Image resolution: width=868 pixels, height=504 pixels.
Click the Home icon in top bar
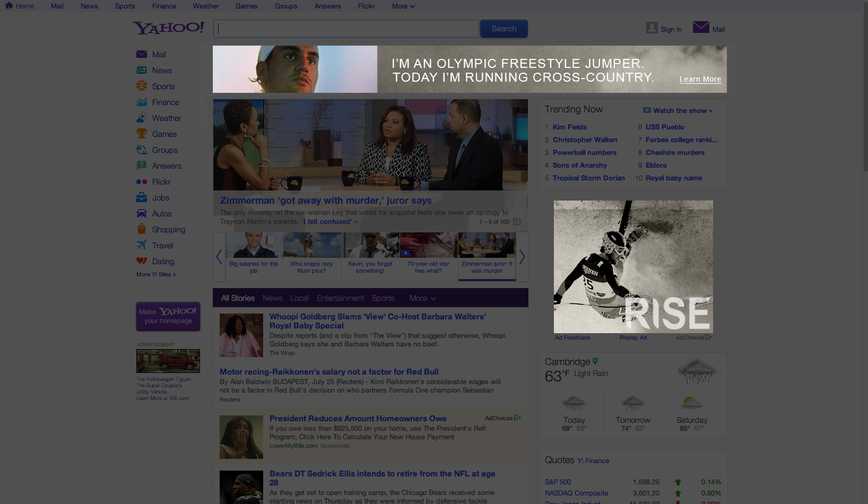coord(9,6)
